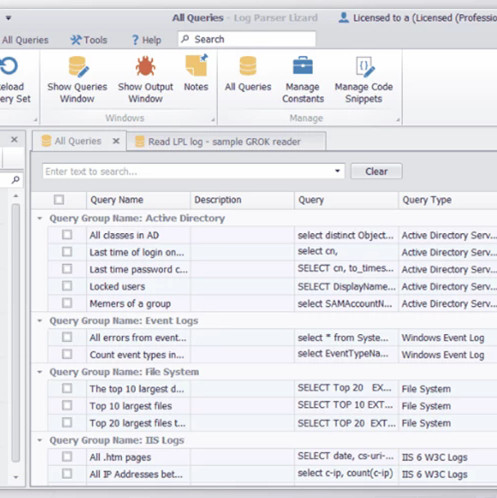Viewport: 497px width, 498px height.
Task: Open the Notes sticky icon
Action: 196,65
